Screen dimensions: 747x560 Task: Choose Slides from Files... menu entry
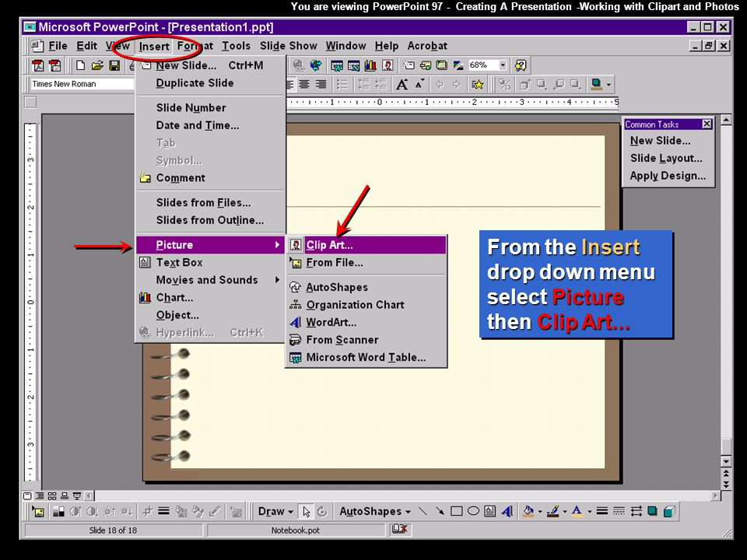[210, 202]
